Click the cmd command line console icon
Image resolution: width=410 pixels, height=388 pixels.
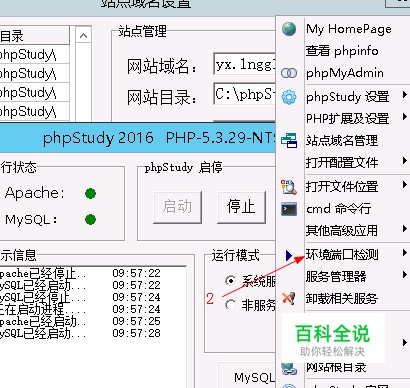289,209
